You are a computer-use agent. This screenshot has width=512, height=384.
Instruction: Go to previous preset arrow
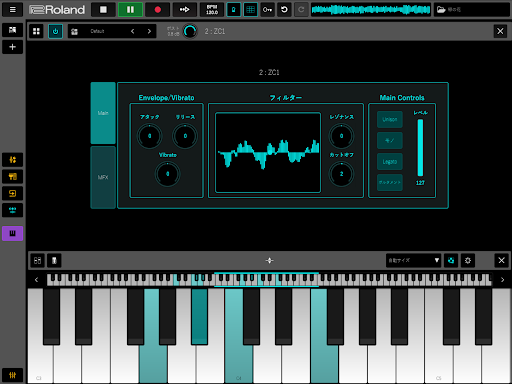click(x=133, y=31)
